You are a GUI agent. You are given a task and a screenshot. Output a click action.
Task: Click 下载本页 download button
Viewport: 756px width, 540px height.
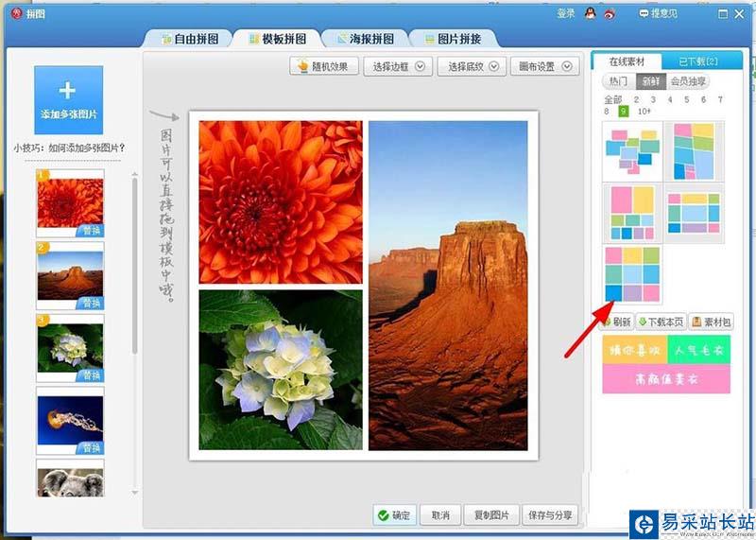coord(661,322)
